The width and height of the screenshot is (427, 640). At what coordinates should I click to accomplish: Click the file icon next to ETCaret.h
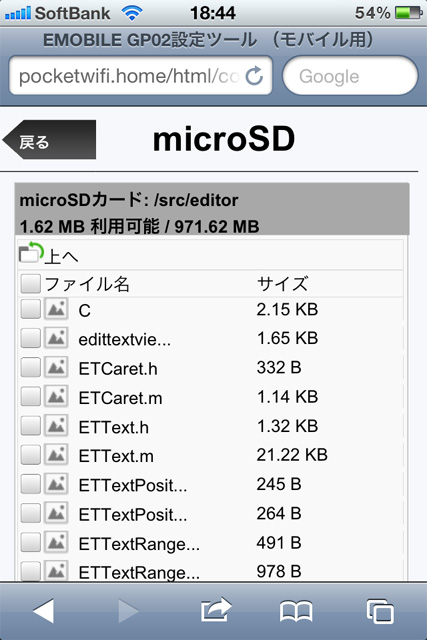point(56,367)
